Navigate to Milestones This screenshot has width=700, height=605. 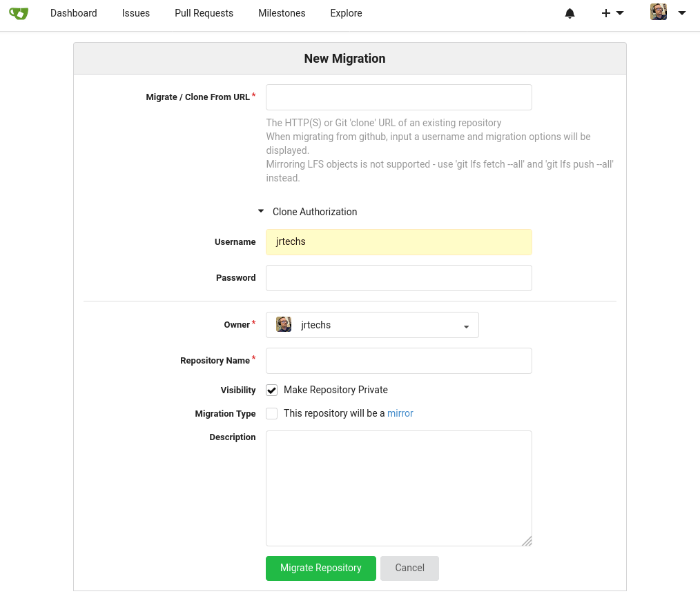[282, 13]
